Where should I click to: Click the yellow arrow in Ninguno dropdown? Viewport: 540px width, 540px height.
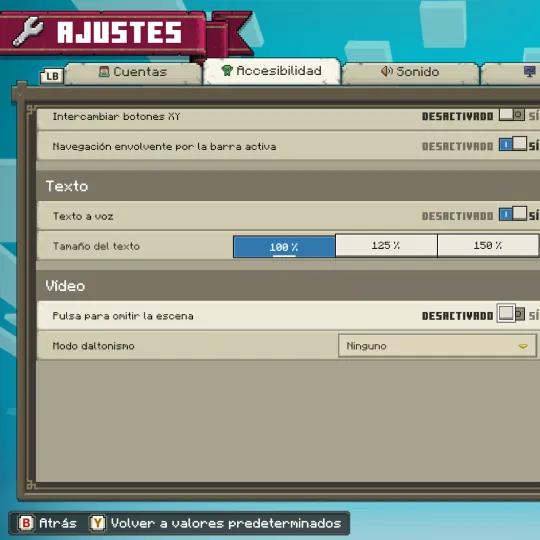point(523,346)
